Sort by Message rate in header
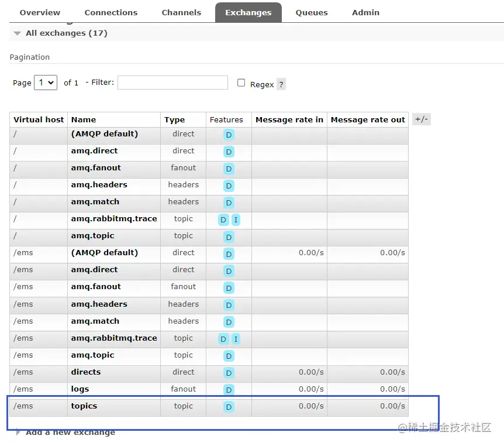 pyautogui.click(x=289, y=120)
